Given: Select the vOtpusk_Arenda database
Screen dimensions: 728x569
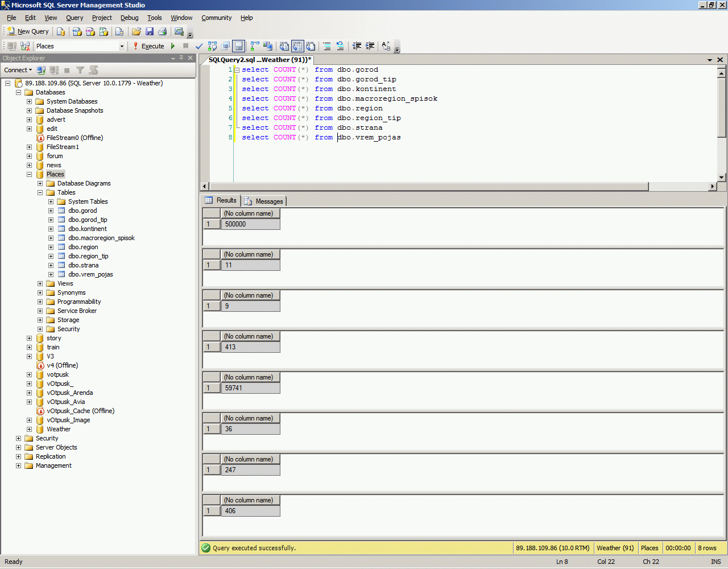Looking at the screenshot, I should click(70, 393).
